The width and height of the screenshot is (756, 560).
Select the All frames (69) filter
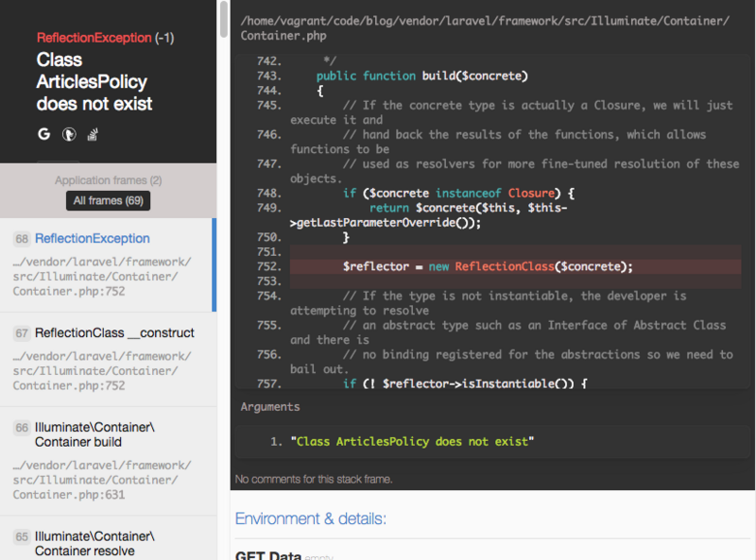(108, 200)
